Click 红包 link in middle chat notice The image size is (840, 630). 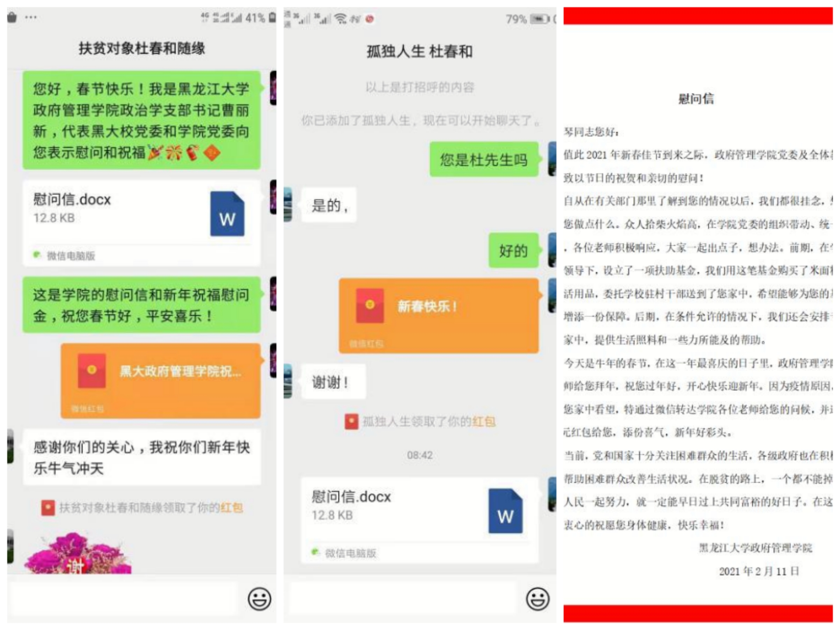[x=484, y=422]
